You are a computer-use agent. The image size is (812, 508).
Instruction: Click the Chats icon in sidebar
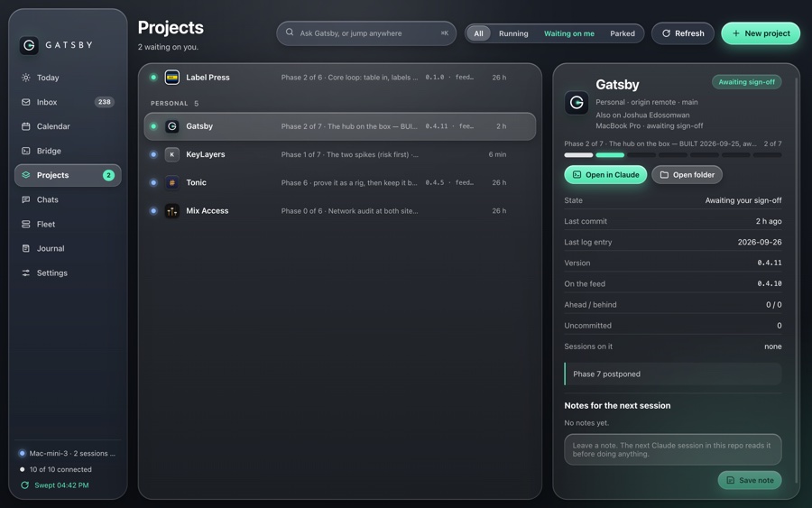point(26,199)
